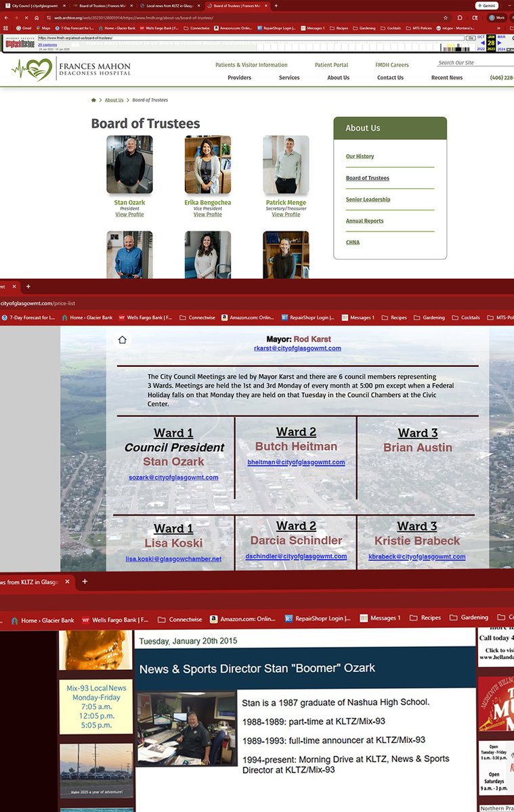514x812 pixels.
Task: Click bheitman@cityofglasgowmt.com email link
Action: point(296,463)
